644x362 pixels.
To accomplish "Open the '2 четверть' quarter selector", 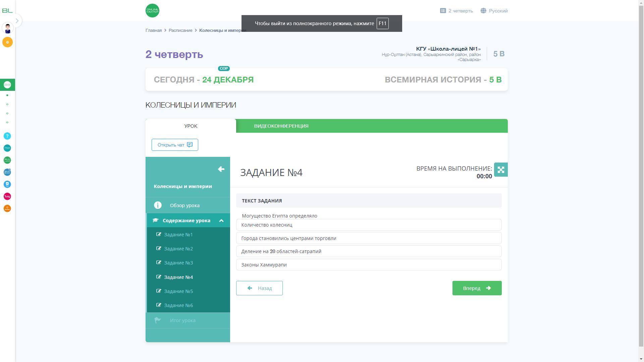I will click(456, 11).
